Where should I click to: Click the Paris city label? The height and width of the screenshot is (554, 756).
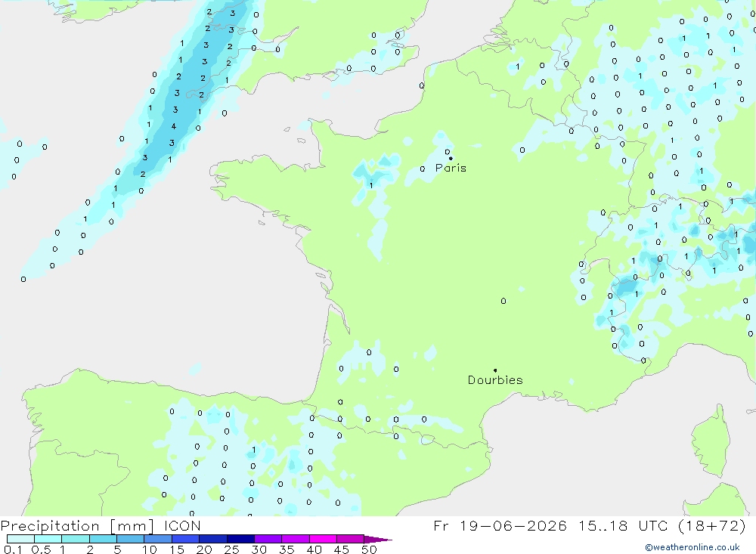coord(451,168)
